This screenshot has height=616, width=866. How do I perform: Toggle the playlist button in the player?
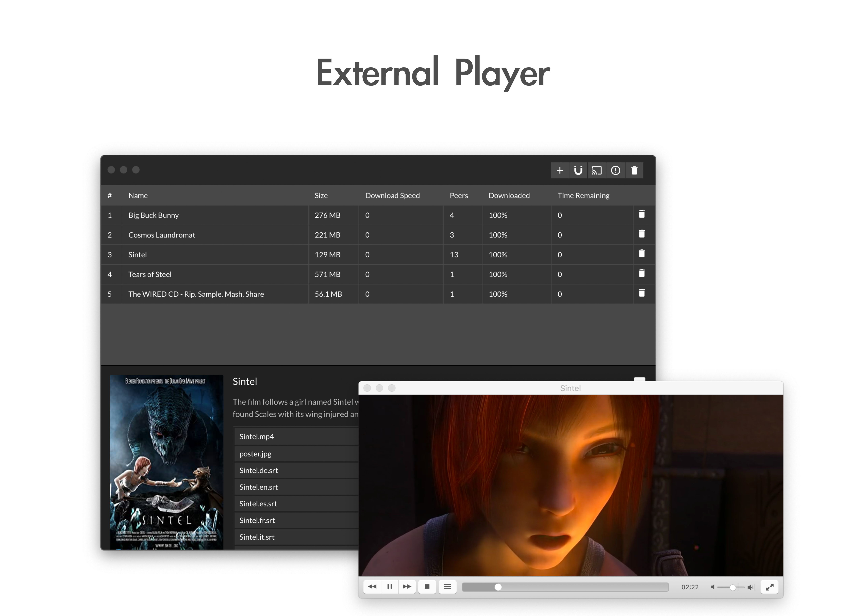click(448, 587)
